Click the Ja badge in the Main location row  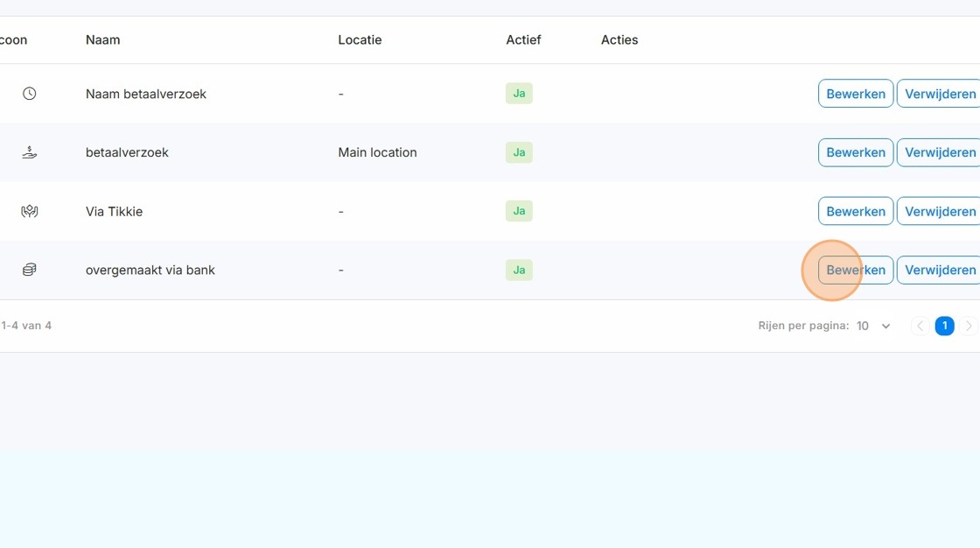point(519,152)
